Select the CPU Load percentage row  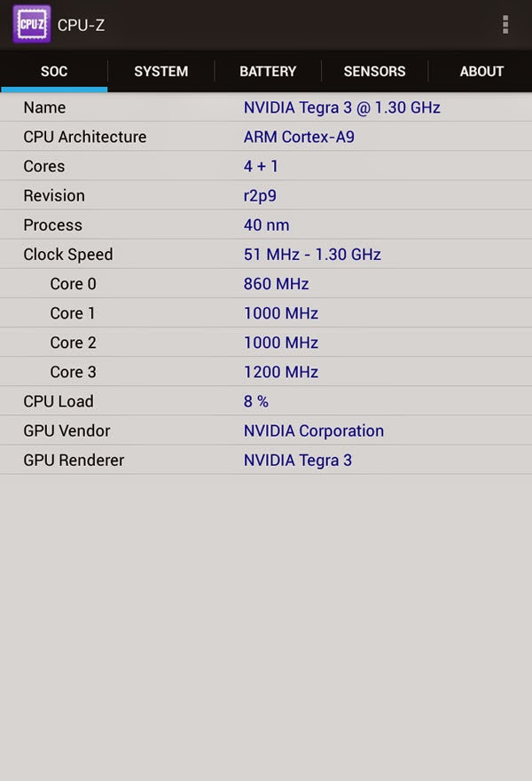[x=266, y=401]
